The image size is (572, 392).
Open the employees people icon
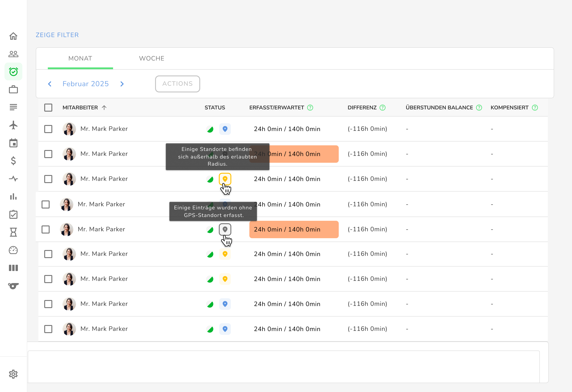point(13,54)
